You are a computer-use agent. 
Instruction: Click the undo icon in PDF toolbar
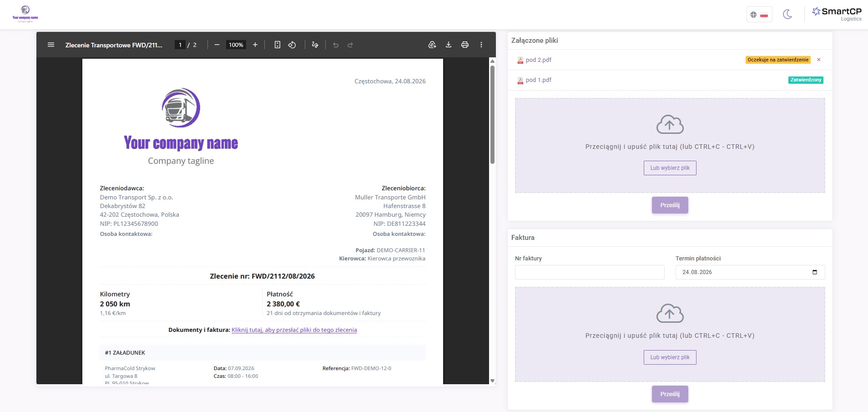click(336, 45)
